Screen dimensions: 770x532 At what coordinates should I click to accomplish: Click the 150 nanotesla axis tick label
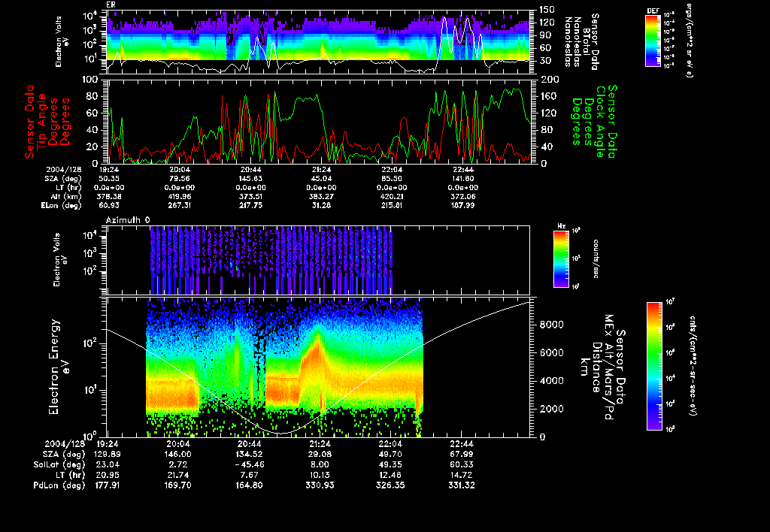(x=547, y=10)
